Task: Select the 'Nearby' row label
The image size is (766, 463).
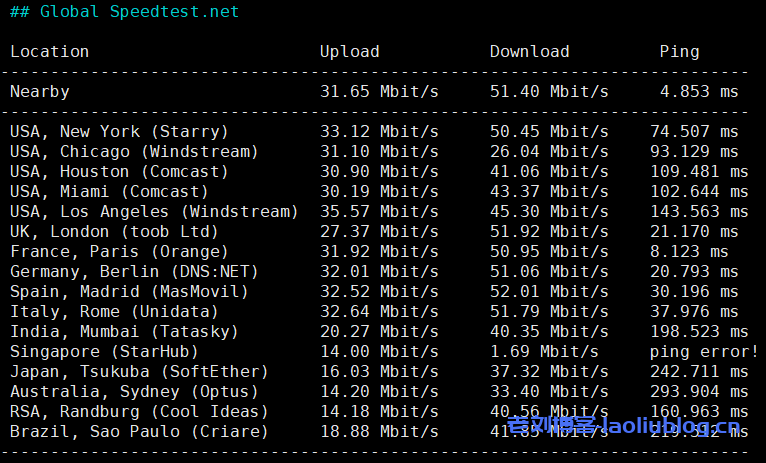Action: point(39,92)
